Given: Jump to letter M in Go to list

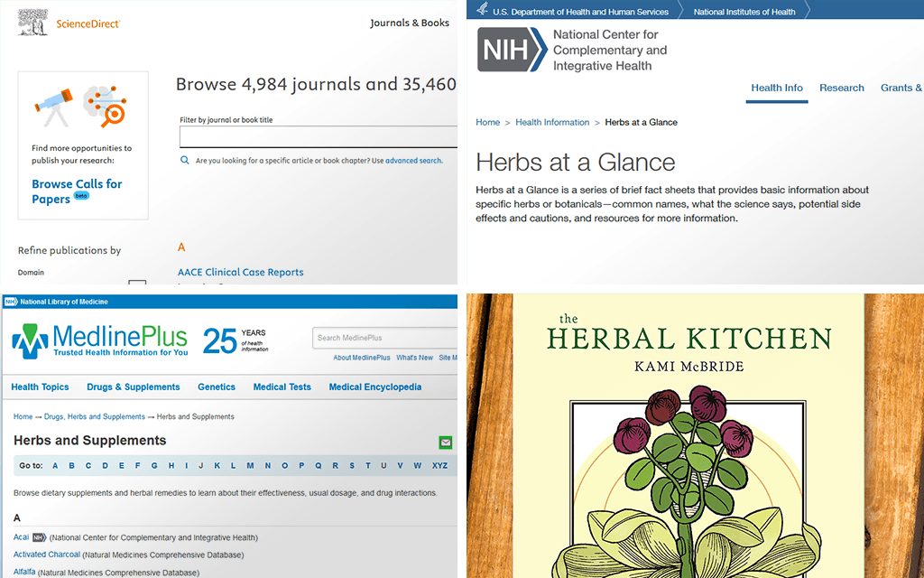Looking at the screenshot, I should [250, 466].
